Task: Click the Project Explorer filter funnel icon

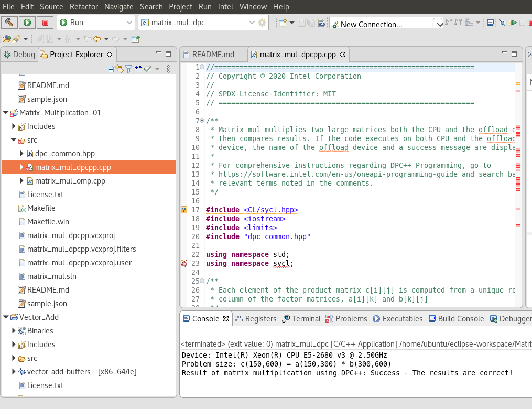Action: [128, 69]
